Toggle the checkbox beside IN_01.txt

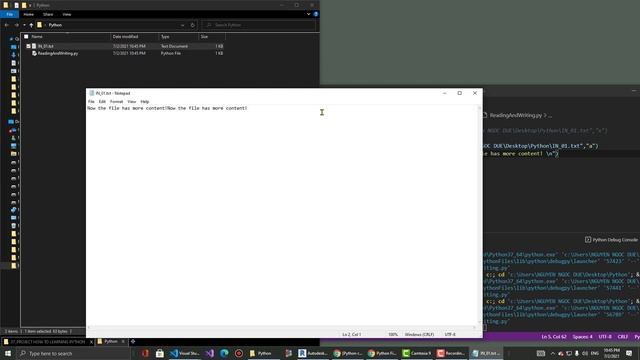[28, 47]
